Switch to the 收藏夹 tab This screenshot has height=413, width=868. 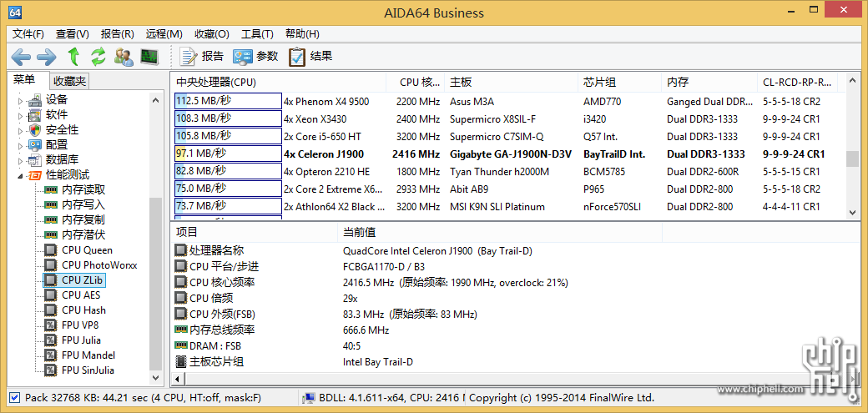pos(70,82)
